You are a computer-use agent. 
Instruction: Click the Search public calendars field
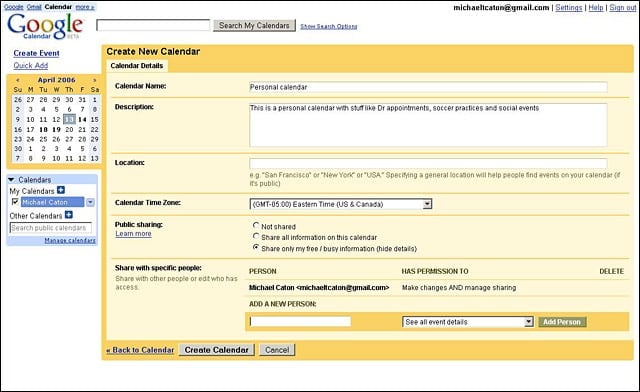51,228
